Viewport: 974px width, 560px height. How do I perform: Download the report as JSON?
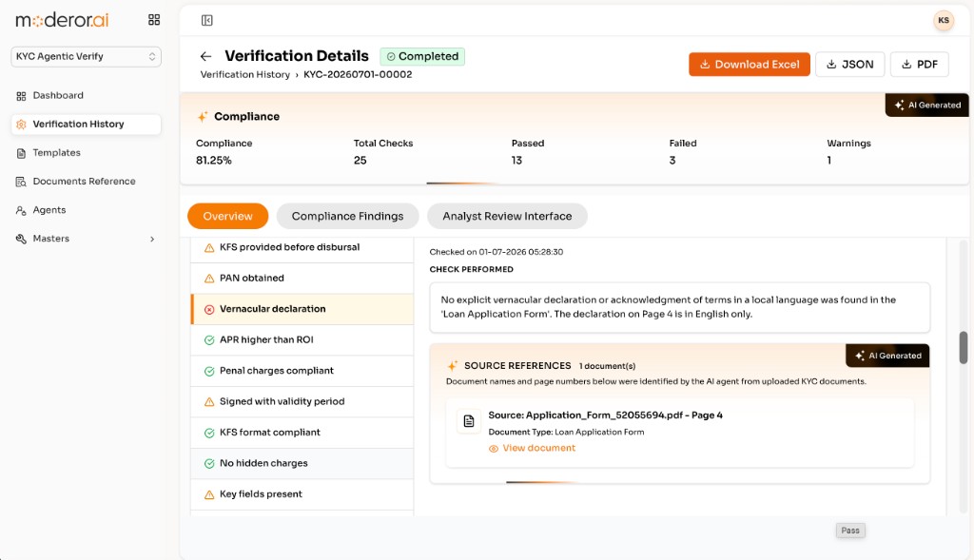click(849, 64)
